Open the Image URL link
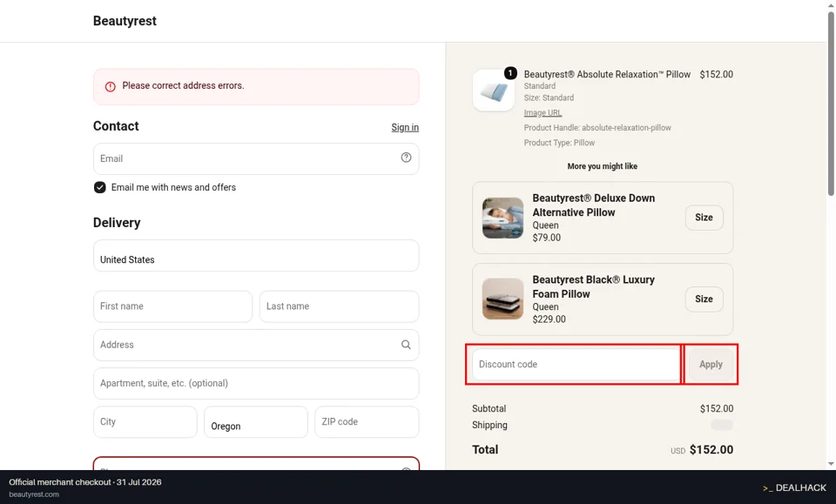Screen dimensions: 836x504 click(x=543, y=113)
